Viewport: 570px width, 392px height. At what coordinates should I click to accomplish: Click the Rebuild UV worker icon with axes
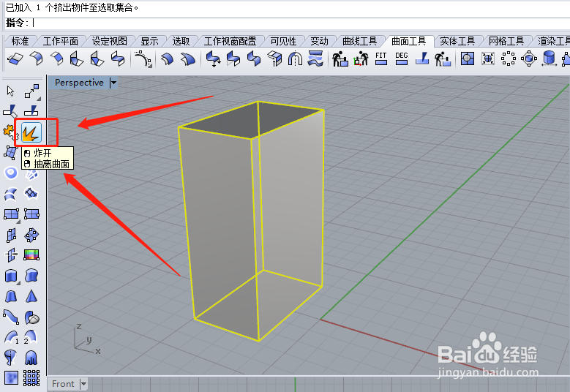pyautogui.click(x=361, y=59)
